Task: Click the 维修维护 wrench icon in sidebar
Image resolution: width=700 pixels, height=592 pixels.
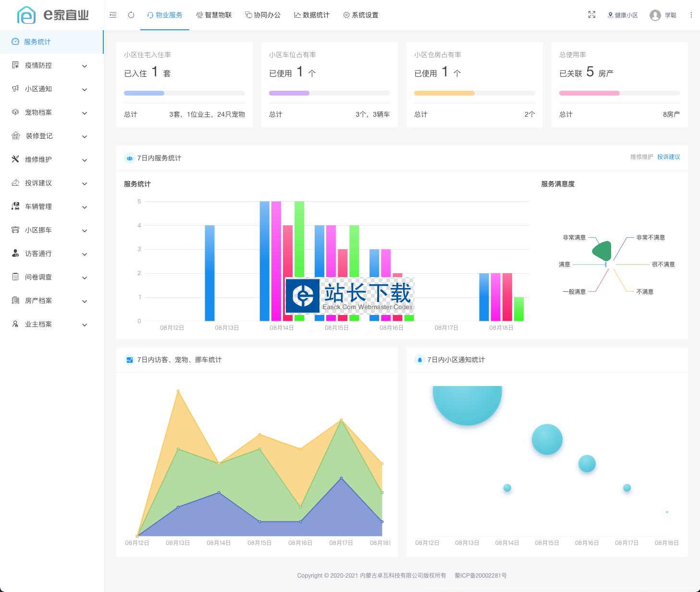Action: click(15, 159)
